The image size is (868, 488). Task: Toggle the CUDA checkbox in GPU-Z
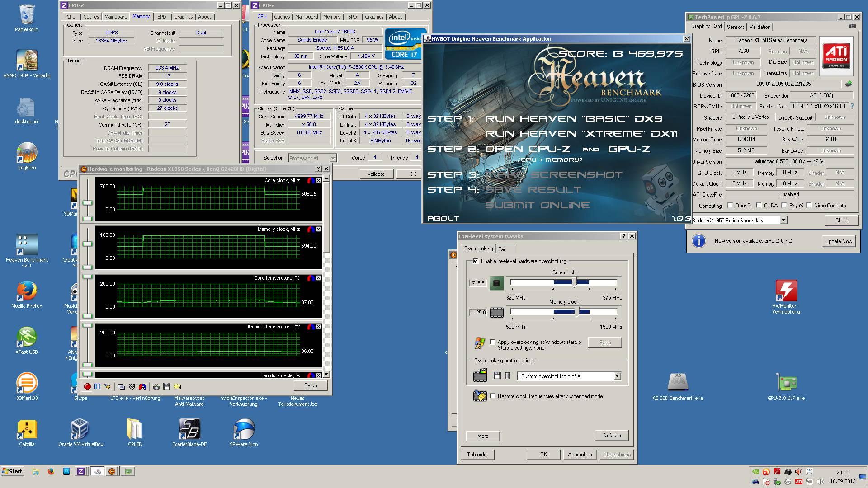pos(759,206)
